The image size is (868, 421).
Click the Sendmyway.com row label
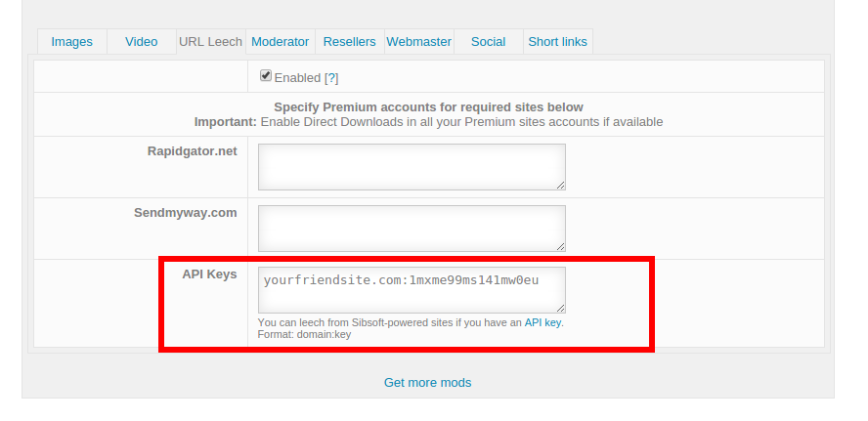pyautogui.click(x=186, y=212)
